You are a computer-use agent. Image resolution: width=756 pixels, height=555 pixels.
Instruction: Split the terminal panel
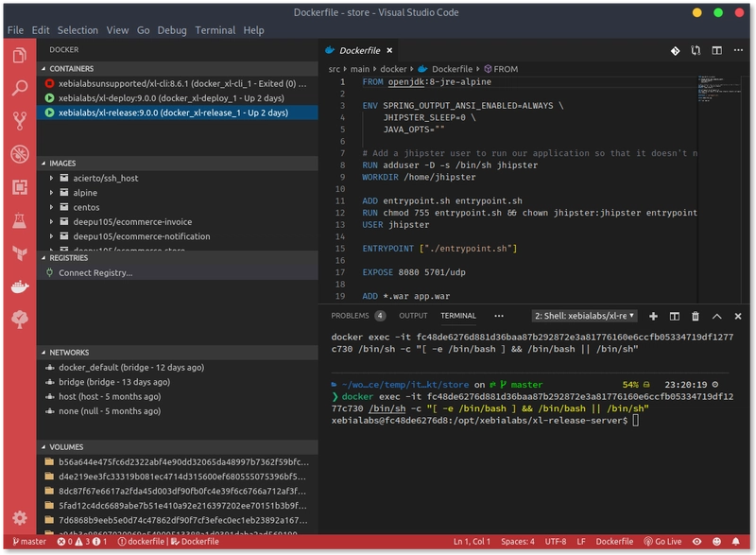(675, 317)
